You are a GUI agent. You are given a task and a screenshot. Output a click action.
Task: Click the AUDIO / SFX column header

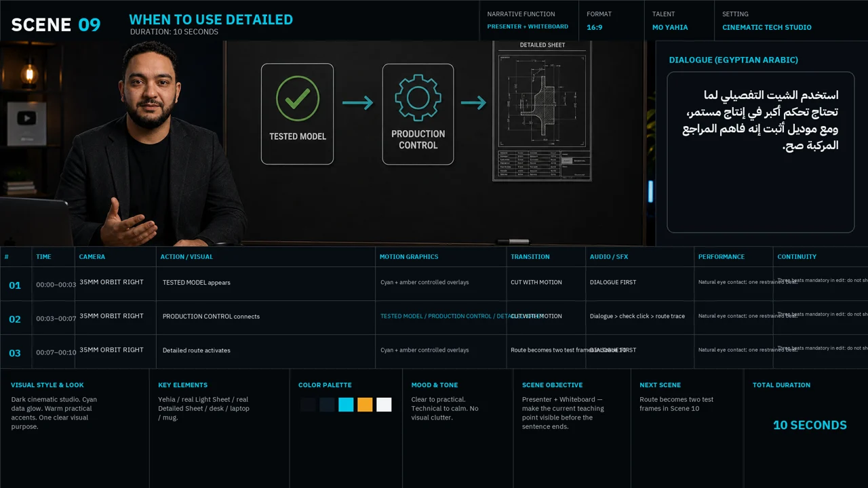(x=609, y=257)
